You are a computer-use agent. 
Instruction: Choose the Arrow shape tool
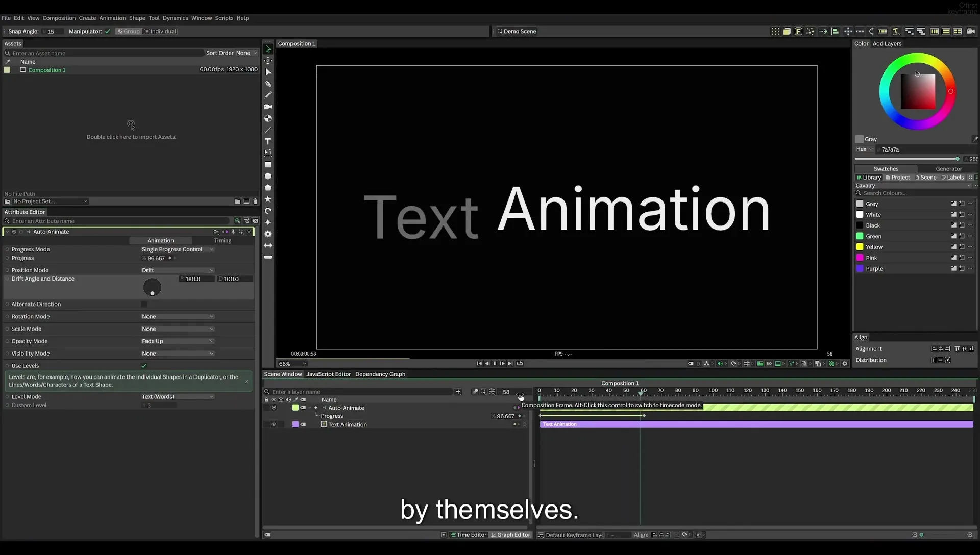[x=267, y=245]
